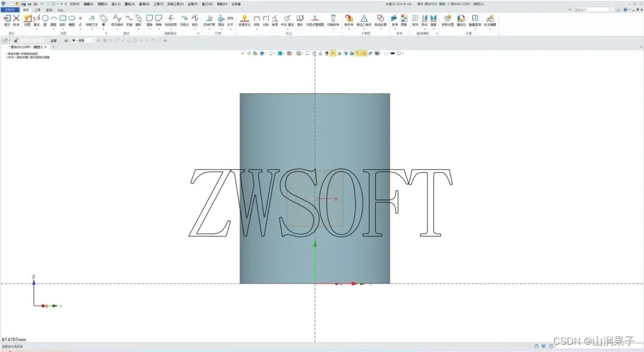Click the blue 文件(F) ribbon button
This screenshot has height=352, width=644.
point(10,10)
